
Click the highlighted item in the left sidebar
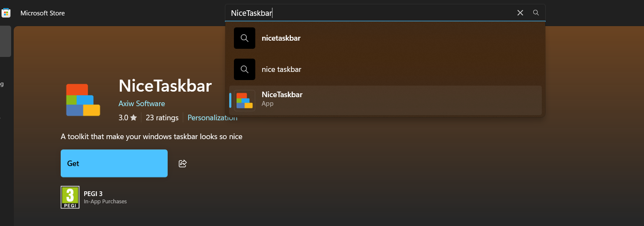pos(5,41)
